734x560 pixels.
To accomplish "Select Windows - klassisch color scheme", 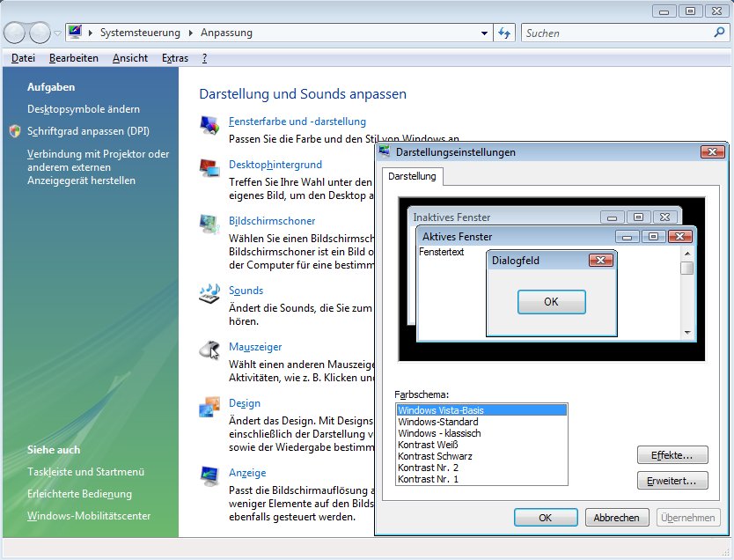I will coord(438,433).
